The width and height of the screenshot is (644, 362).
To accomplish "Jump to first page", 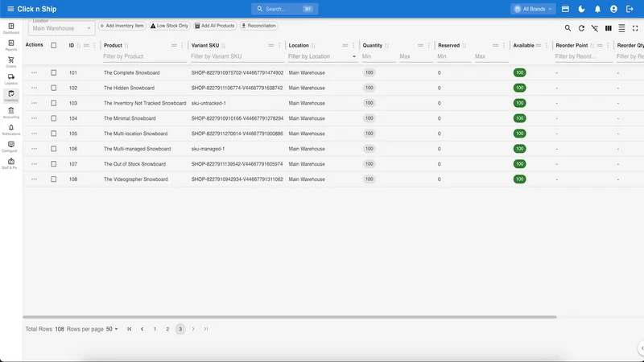I will 130,329.
